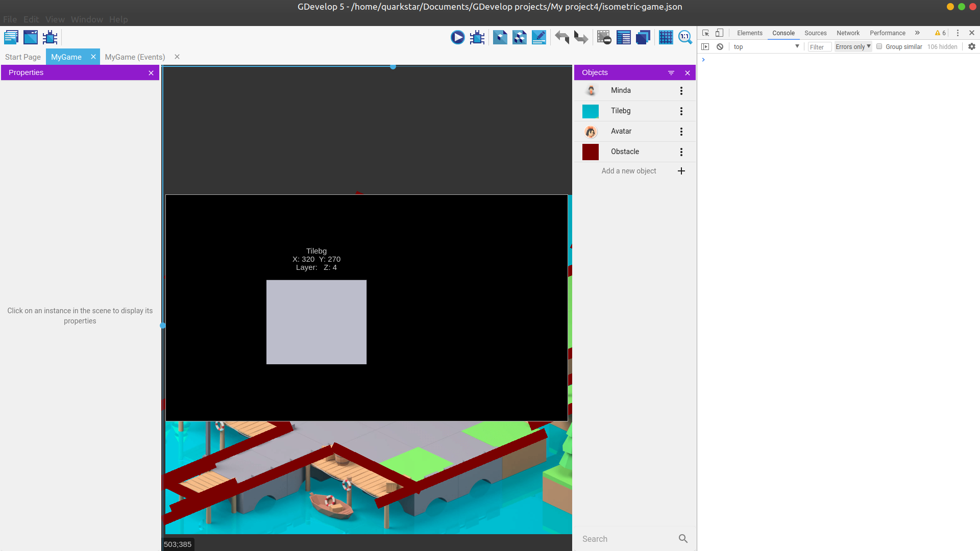Undo the last change

click(x=562, y=37)
